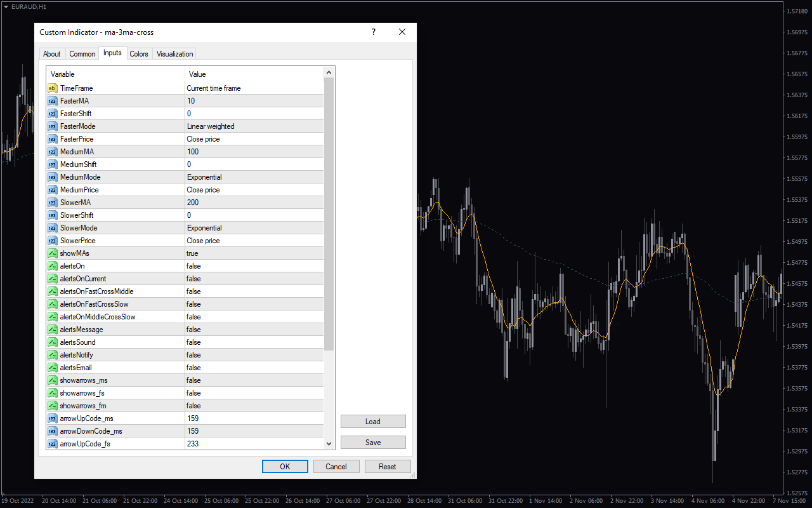Image resolution: width=812 pixels, height=508 pixels.
Task: Click the alertsOnMiddleCrossSlow row boolean icon
Action: pyautogui.click(x=53, y=317)
